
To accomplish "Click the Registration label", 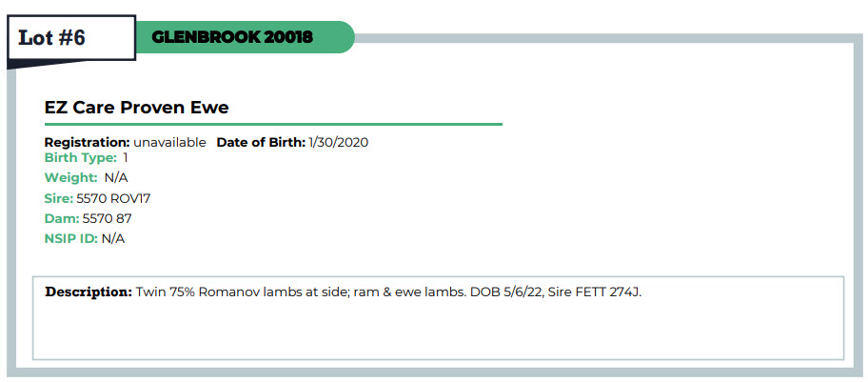I will click(x=87, y=142).
